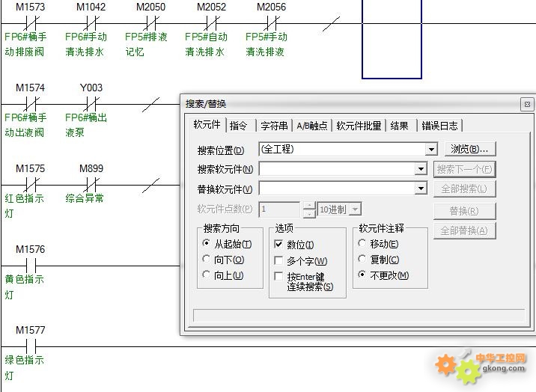
Task: Select the M899 contact
Action: pyautogui.click(x=91, y=185)
